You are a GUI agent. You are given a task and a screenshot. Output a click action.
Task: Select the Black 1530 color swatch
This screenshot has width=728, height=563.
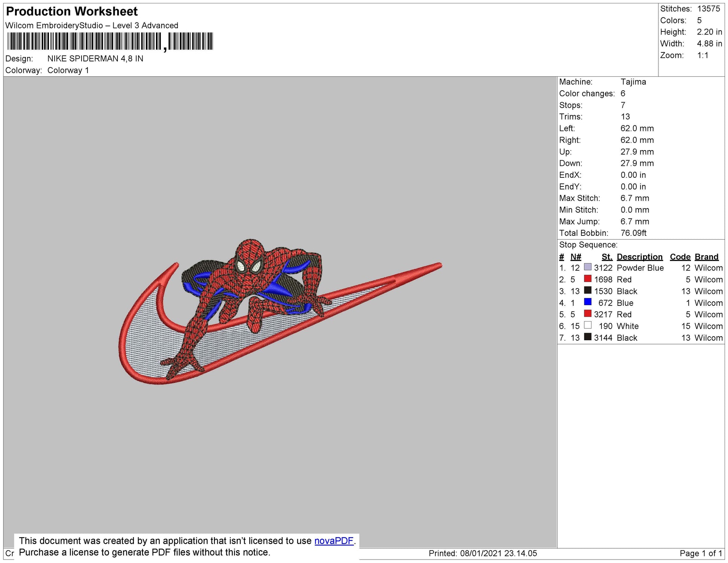tap(588, 290)
